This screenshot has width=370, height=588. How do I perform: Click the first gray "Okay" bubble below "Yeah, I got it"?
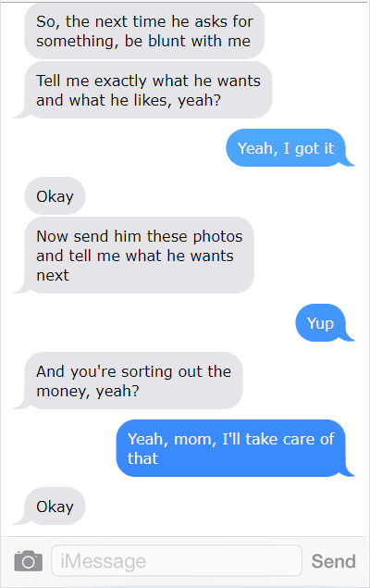click(55, 195)
